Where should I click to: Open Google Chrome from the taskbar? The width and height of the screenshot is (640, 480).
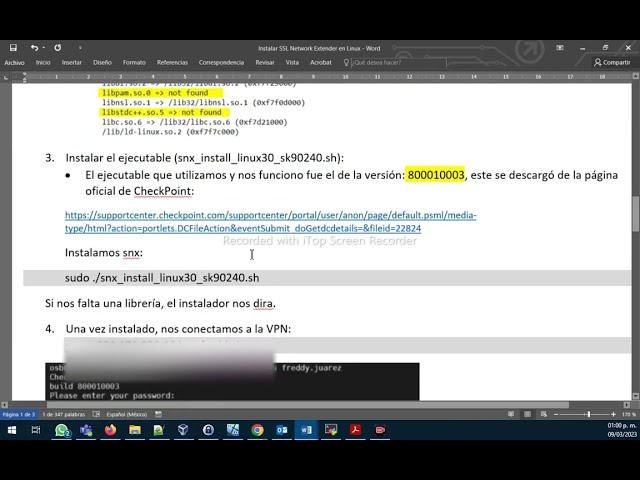pyautogui.click(x=257, y=430)
